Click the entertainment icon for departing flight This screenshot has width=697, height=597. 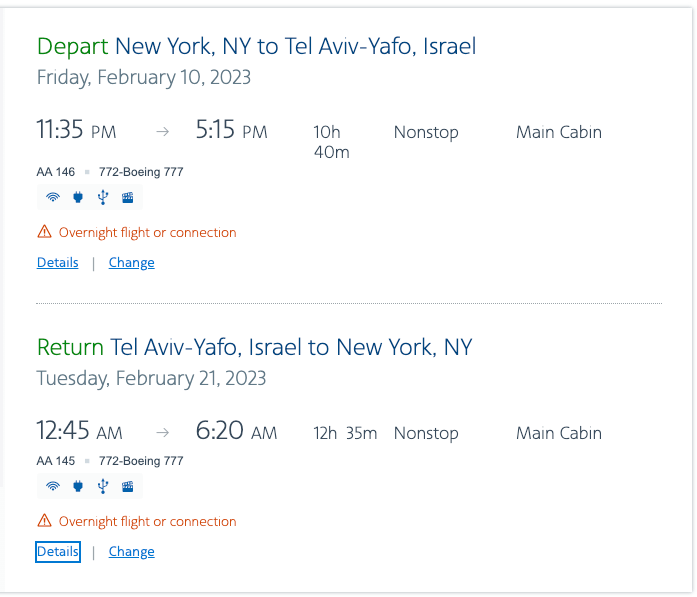pos(127,198)
